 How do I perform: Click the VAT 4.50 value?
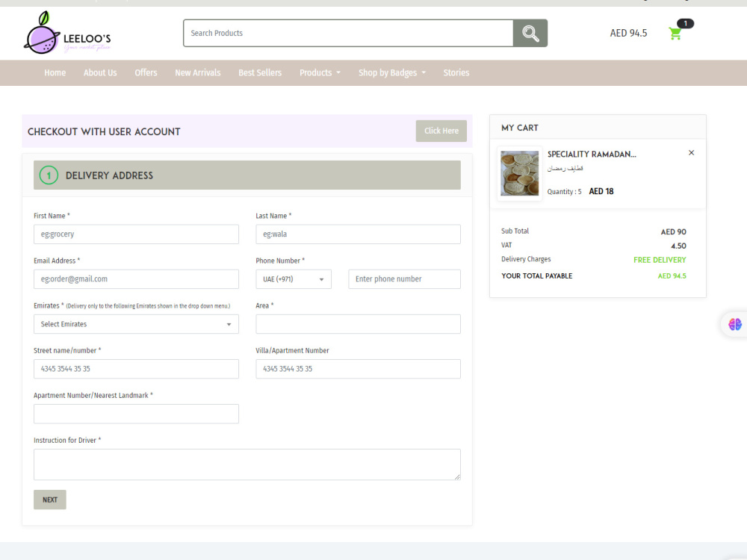coord(678,246)
